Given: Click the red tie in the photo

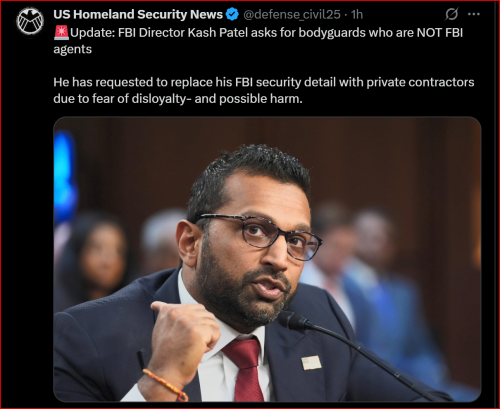Looking at the screenshot, I should point(245,369).
